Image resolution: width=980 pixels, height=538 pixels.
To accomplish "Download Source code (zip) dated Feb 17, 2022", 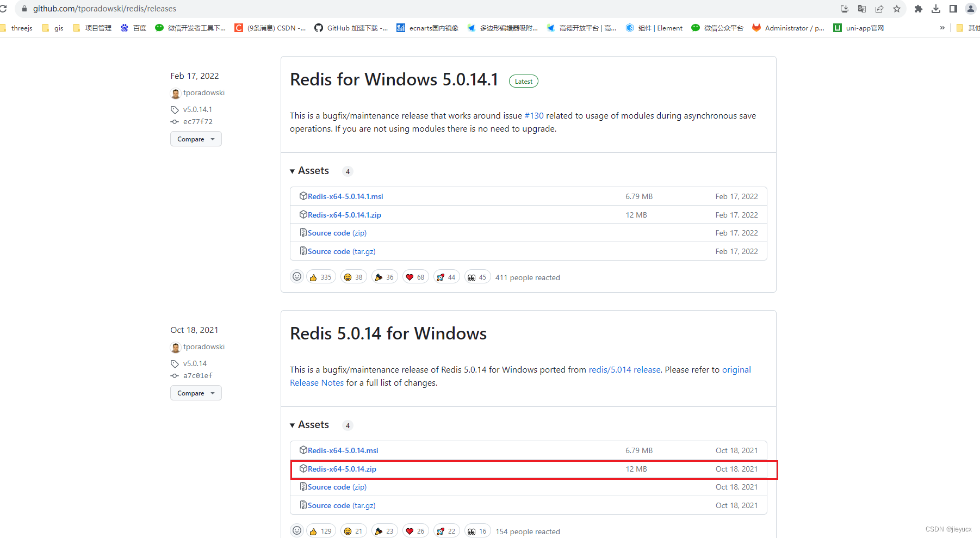I will point(337,233).
